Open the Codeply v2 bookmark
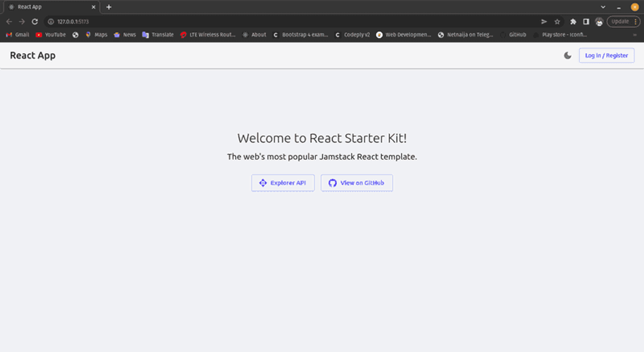This screenshot has height=352, width=644. click(353, 35)
